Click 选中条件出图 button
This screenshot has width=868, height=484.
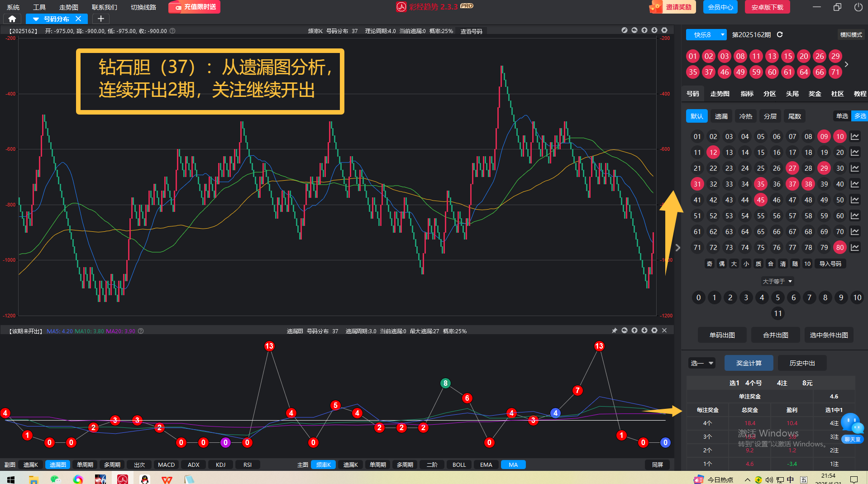click(x=829, y=335)
